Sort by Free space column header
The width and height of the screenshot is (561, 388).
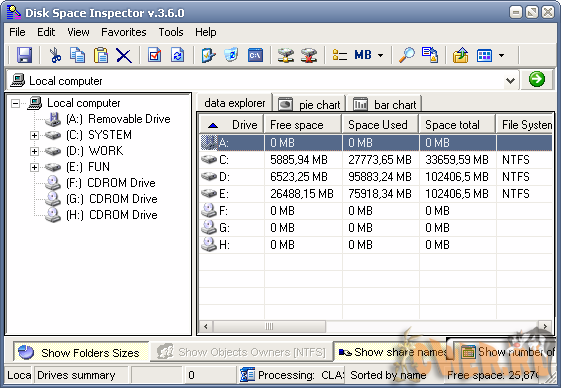point(303,125)
